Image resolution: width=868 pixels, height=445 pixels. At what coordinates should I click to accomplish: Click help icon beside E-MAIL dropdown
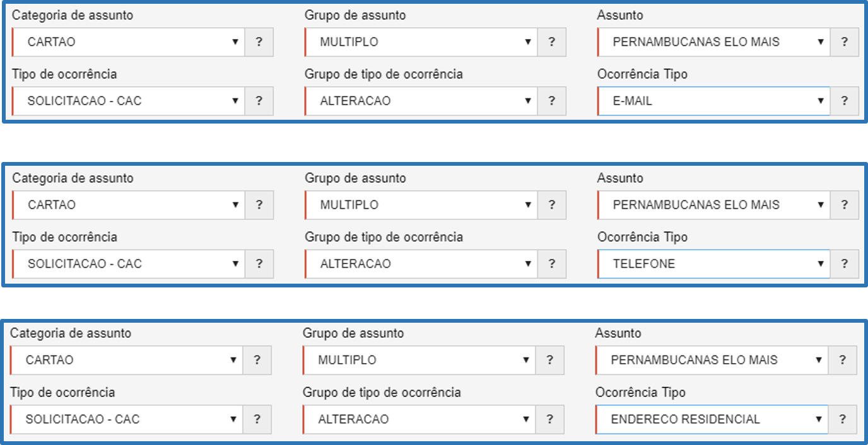point(844,101)
